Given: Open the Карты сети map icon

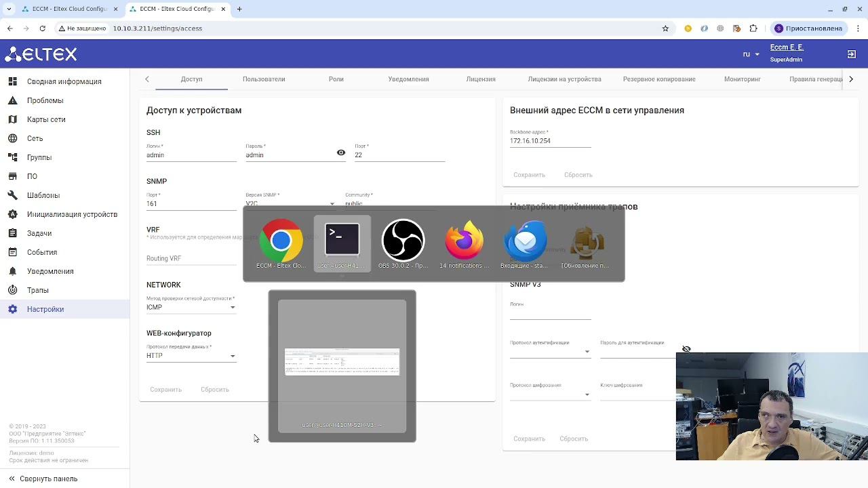Looking at the screenshot, I should (x=12, y=119).
